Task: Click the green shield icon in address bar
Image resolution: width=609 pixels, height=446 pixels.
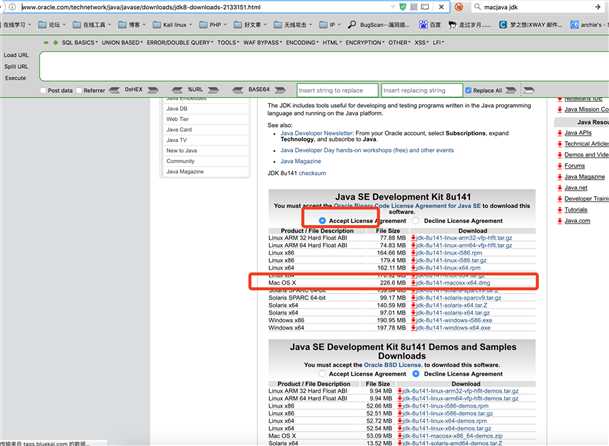Action: point(403,7)
